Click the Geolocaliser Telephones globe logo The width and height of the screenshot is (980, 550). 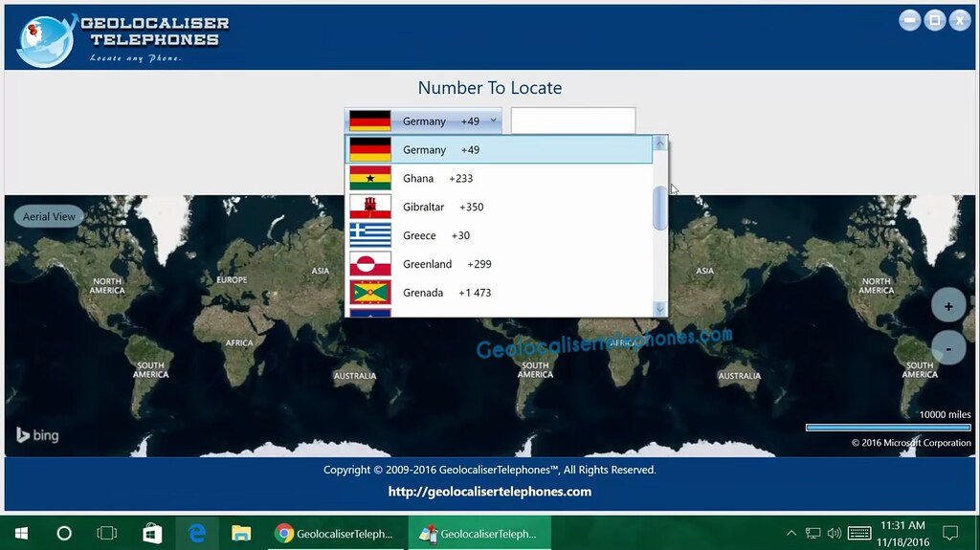[x=45, y=40]
